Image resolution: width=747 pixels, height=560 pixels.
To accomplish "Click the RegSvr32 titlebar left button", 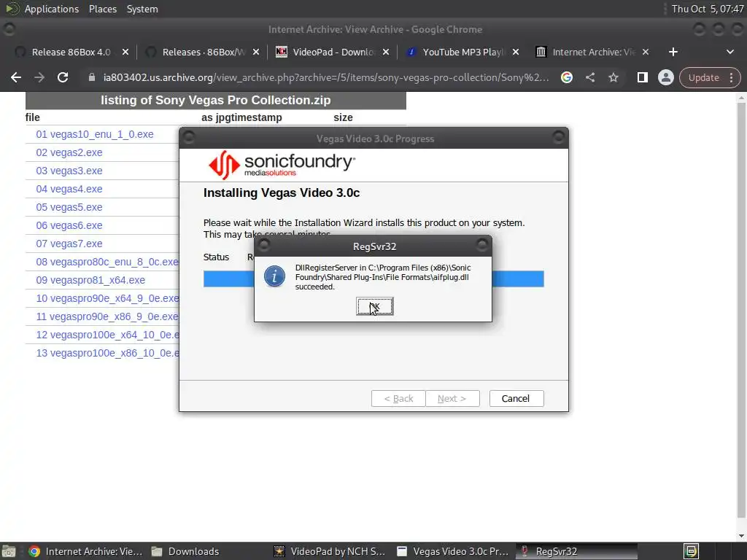I will 264,245.
